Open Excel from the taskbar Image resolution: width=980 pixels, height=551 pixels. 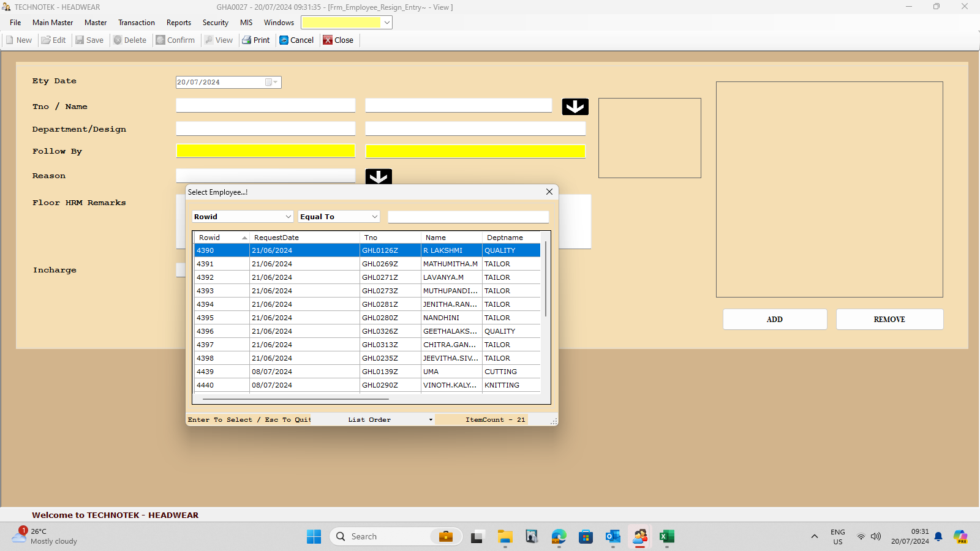[666, 537]
